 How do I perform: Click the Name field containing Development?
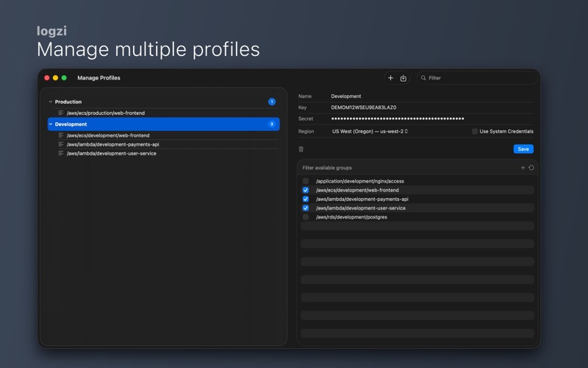[x=431, y=96]
